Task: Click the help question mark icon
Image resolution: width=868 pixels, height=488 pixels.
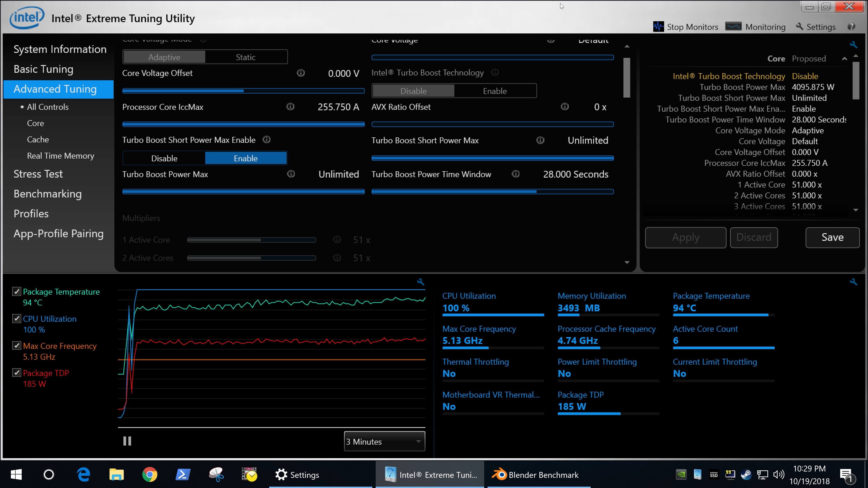Action: click(x=851, y=27)
